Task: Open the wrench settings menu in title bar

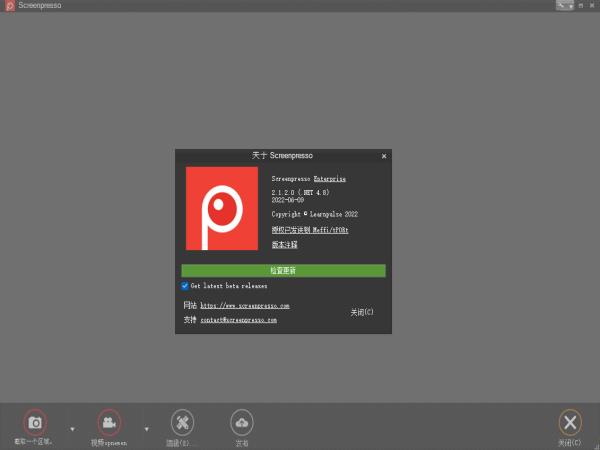Action: (564, 5)
